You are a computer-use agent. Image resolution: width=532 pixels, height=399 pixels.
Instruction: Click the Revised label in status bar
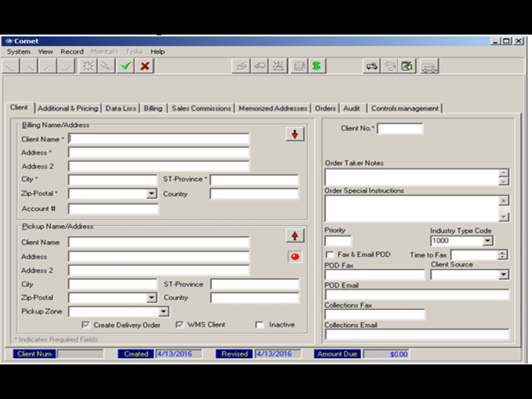click(235, 354)
